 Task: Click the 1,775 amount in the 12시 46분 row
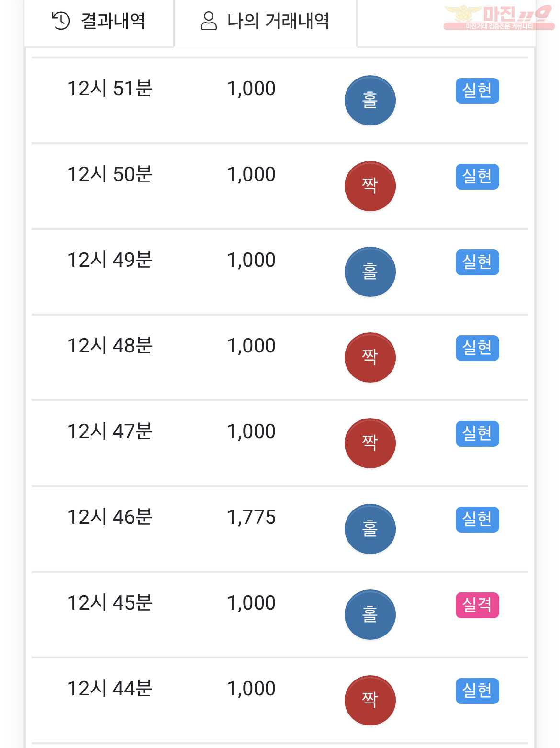tap(251, 518)
